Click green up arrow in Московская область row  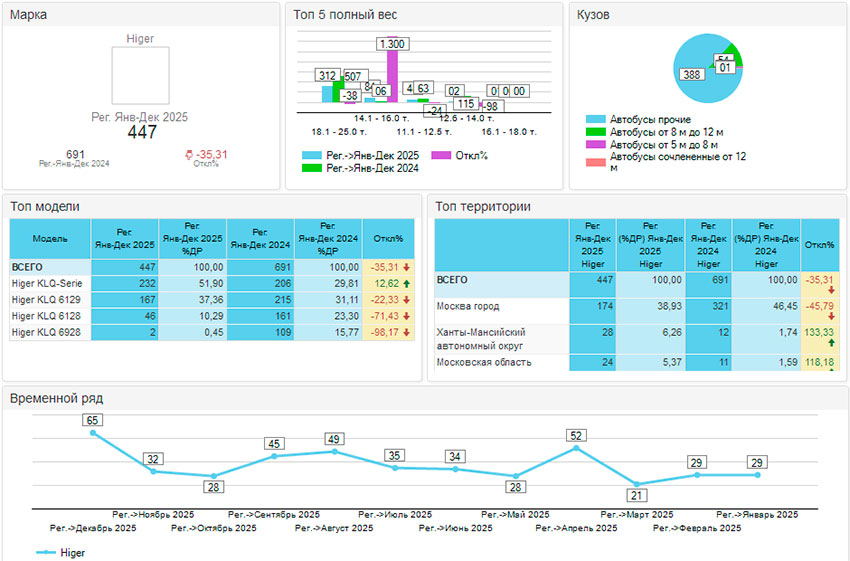coord(831,371)
